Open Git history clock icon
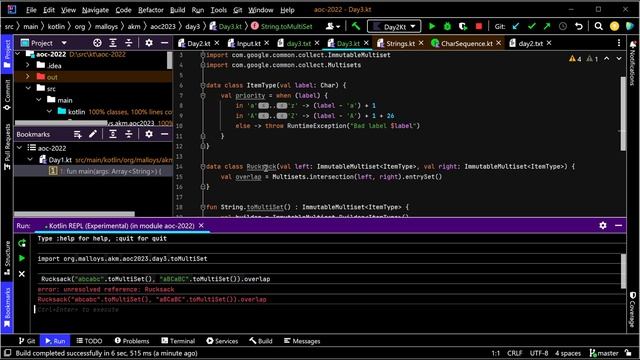Image resolution: width=640 pixels, height=360 pixels. (x=563, y=27)
